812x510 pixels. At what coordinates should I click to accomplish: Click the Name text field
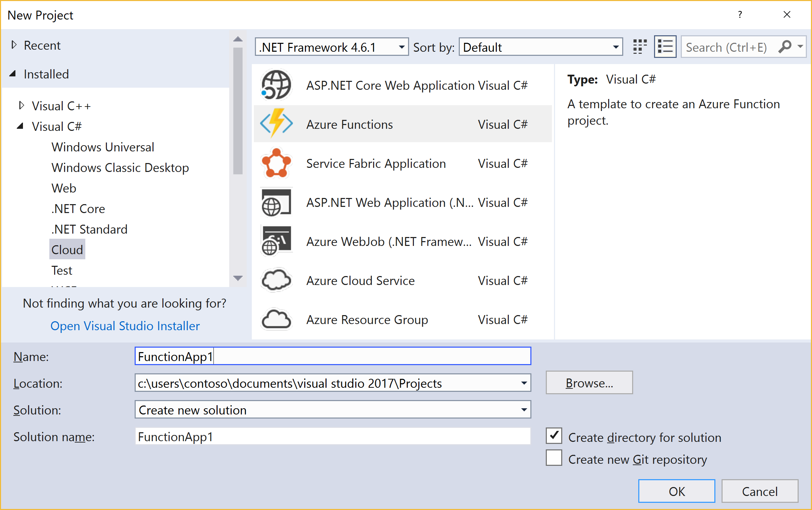(332, 356)
